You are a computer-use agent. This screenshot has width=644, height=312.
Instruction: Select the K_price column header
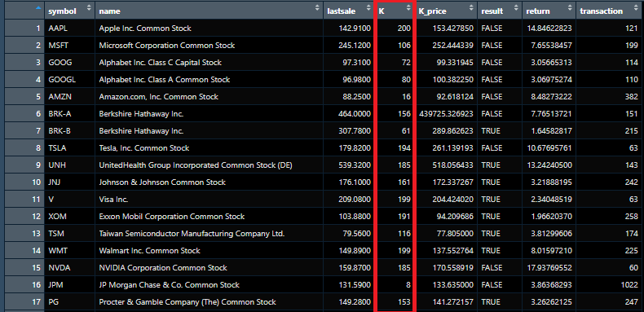click(x=446, y=11)
